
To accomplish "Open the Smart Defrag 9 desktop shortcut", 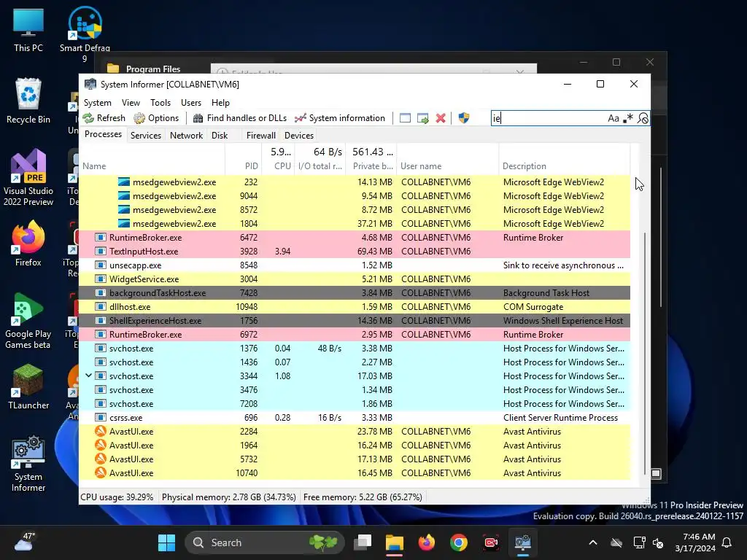I will (x=85, y=34).
